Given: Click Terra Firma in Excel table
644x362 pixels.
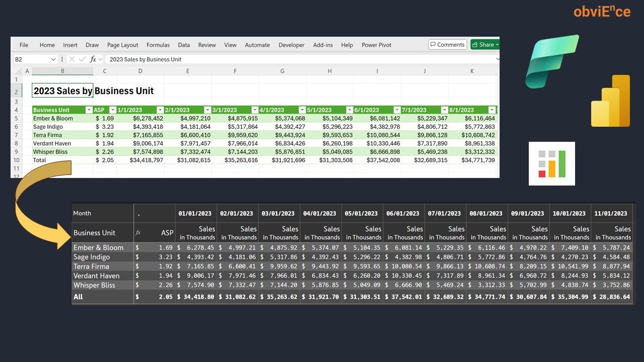Looking at the screenshot, I should point(48,135).
